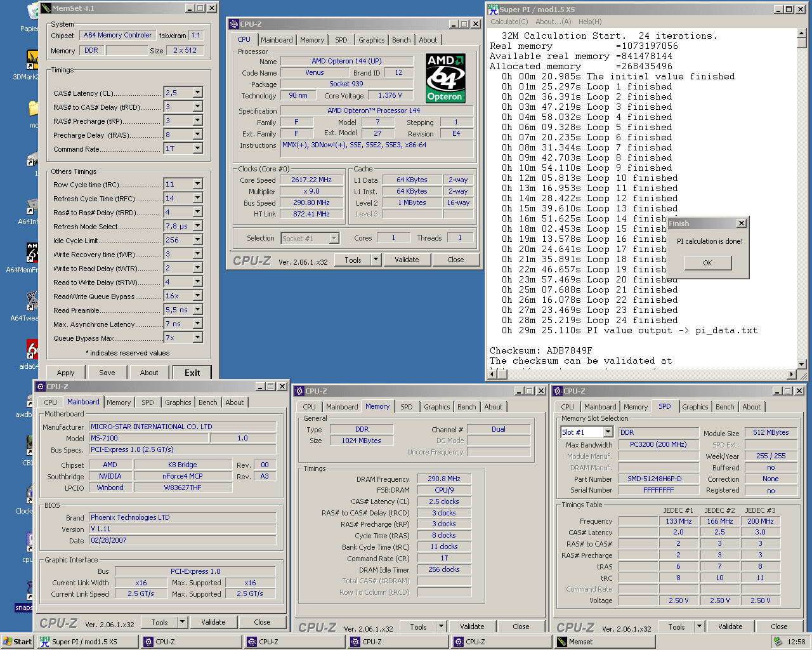This screenshot has width=812, height=650.
Task: Switch to Memset in the taskbar
Action: click(605, 642)
